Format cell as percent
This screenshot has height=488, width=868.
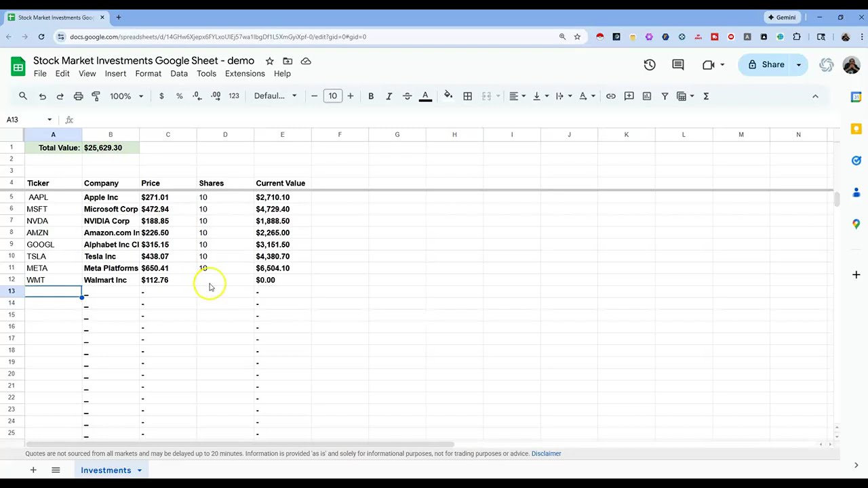click(180, 96)
